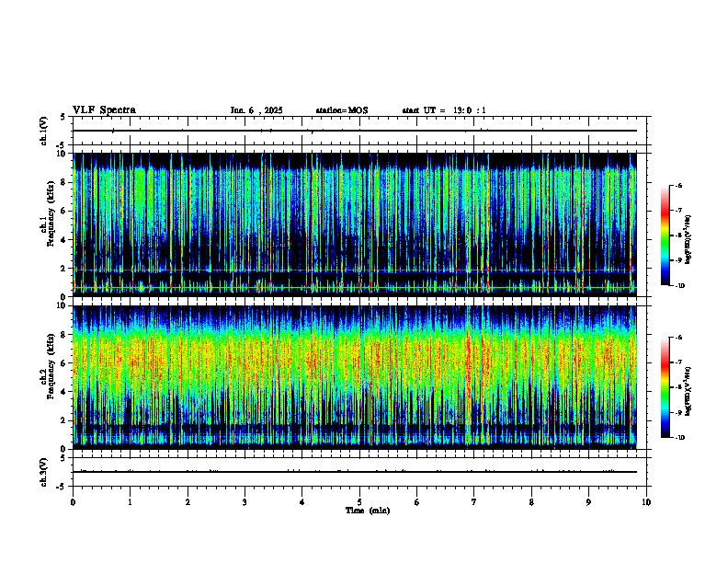728x563 pixels.
Task: Click the "-6" label on ch.1 color bar
Action: click(678, 185)
